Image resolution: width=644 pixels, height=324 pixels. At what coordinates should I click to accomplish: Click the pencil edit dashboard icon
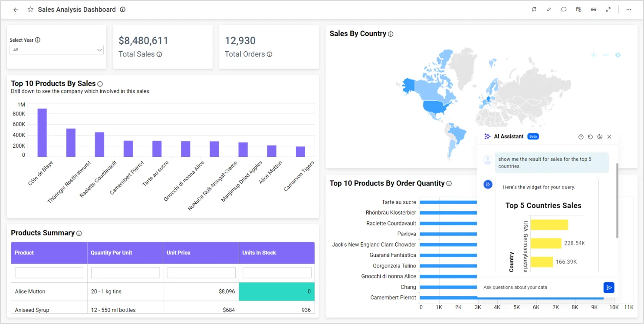click(x=549, y=10)
